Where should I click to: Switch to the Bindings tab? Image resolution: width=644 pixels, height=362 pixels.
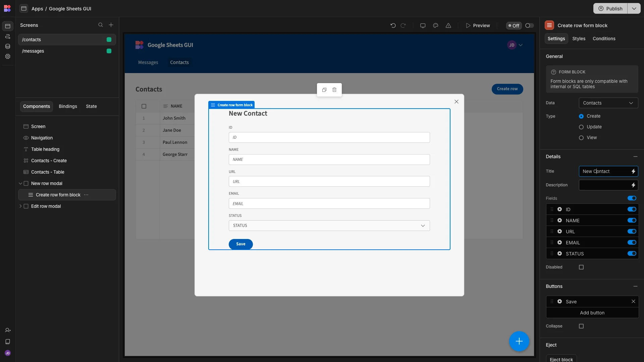[x=68, y=106]
